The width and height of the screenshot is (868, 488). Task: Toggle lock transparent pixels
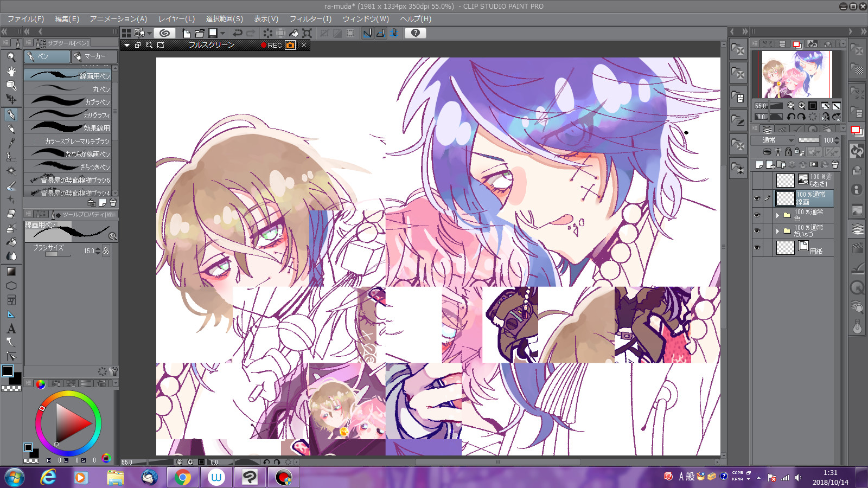tap(799, 152)
